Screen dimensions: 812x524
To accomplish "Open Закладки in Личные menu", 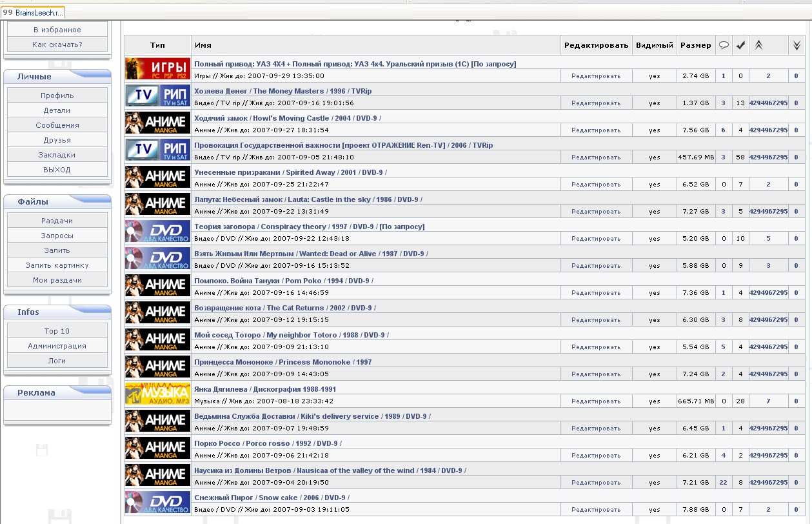I will pos(57,155).
